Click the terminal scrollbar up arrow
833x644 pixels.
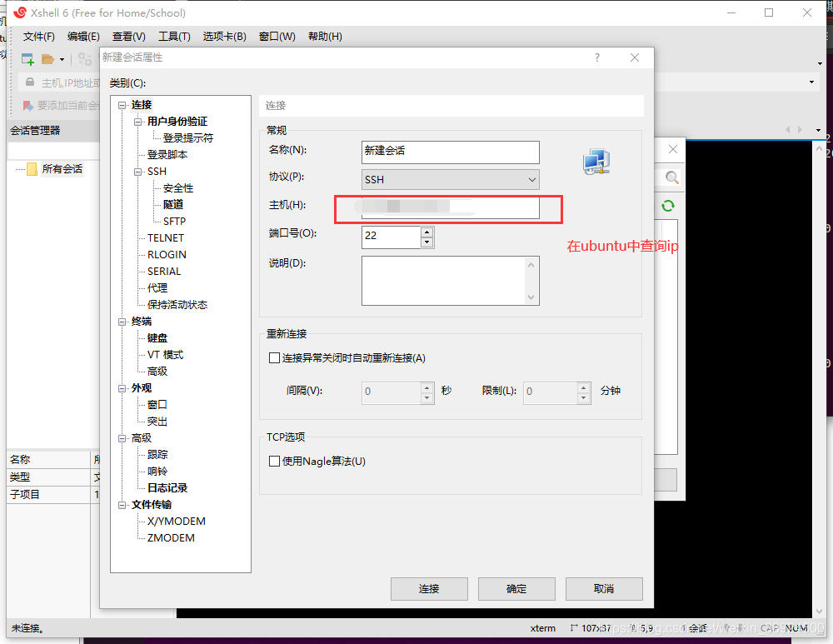(x=819, y=149)
